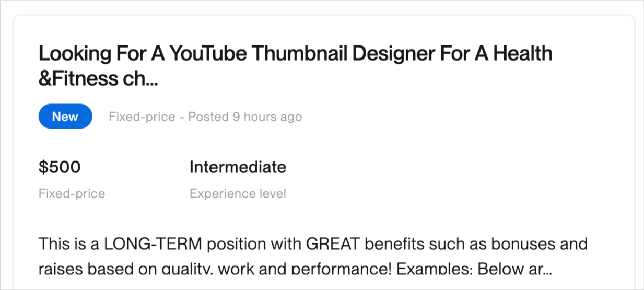
Task: Click the word "bonuses" in description
Action: 522,244
